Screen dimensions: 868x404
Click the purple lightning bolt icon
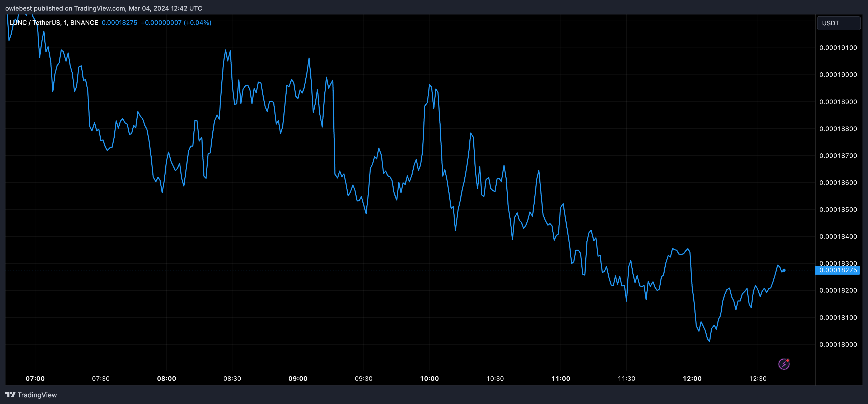tap(784, 364)
